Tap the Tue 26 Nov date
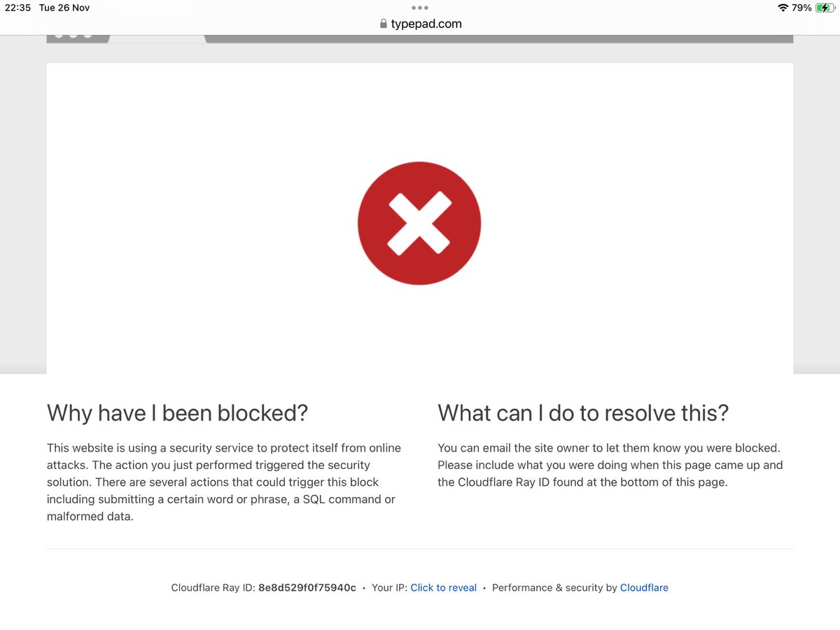 click(x=64, y=8)
